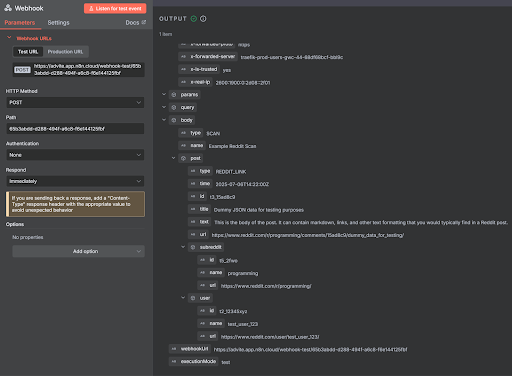
Task: Click the post time key
Action: point(205,184)
